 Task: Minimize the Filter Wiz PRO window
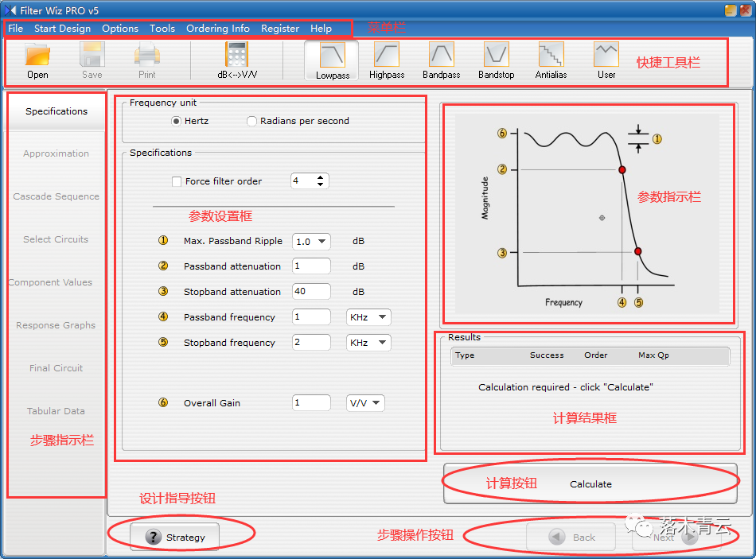(731, 10)
